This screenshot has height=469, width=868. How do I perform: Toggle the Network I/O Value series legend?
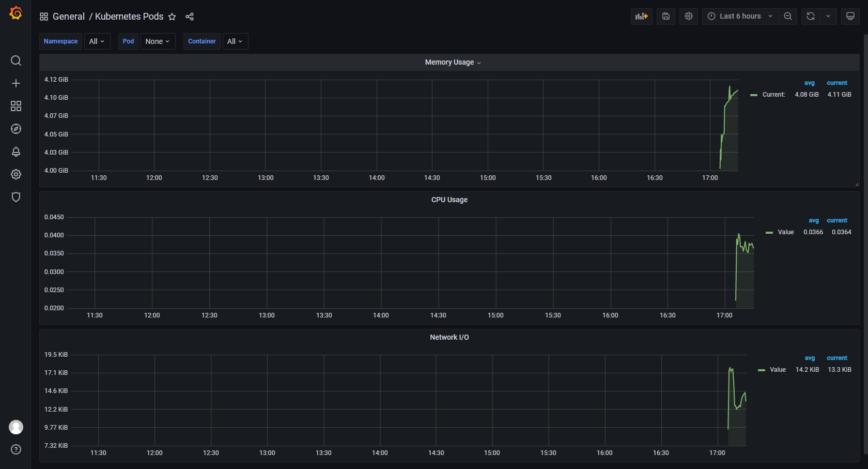click(x=778, y=370)
